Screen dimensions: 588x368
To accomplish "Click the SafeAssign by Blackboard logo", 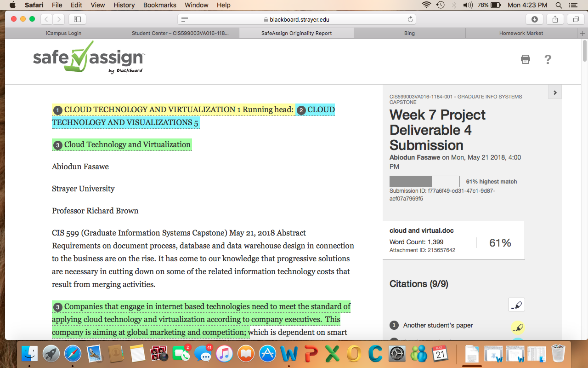I will (x=89, y=57).
